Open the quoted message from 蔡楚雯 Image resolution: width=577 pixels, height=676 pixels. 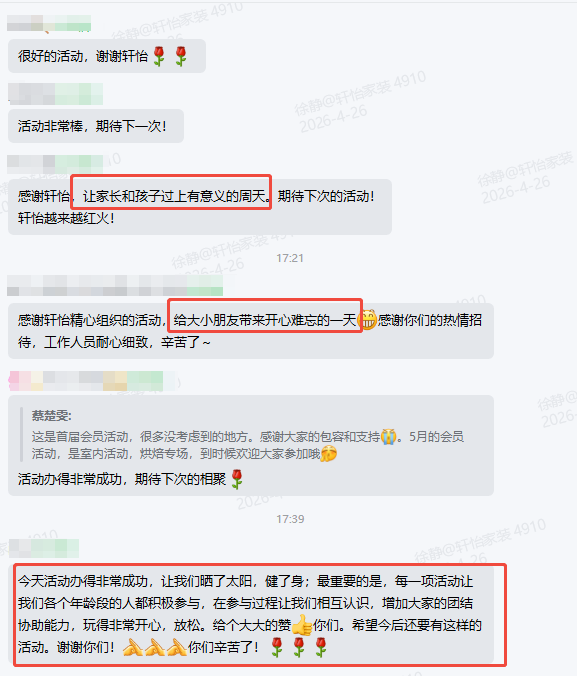(250, 435)
